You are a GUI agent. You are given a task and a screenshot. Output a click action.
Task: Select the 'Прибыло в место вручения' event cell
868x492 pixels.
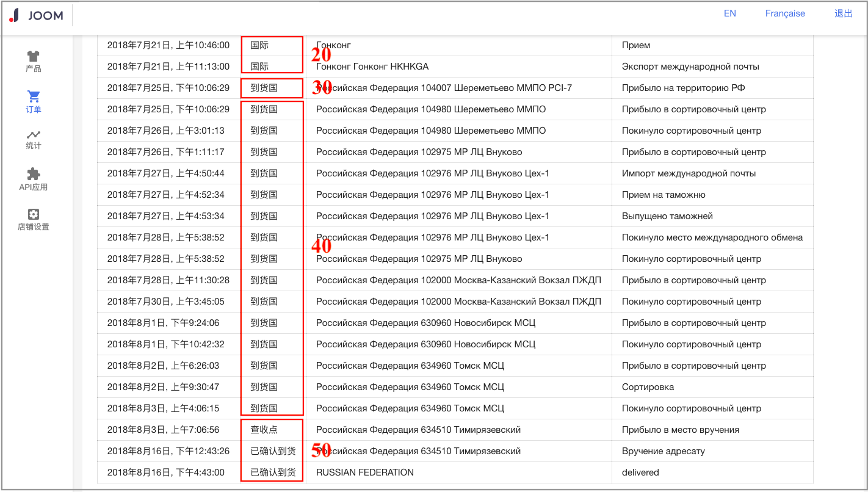click(x=680, y=430)
